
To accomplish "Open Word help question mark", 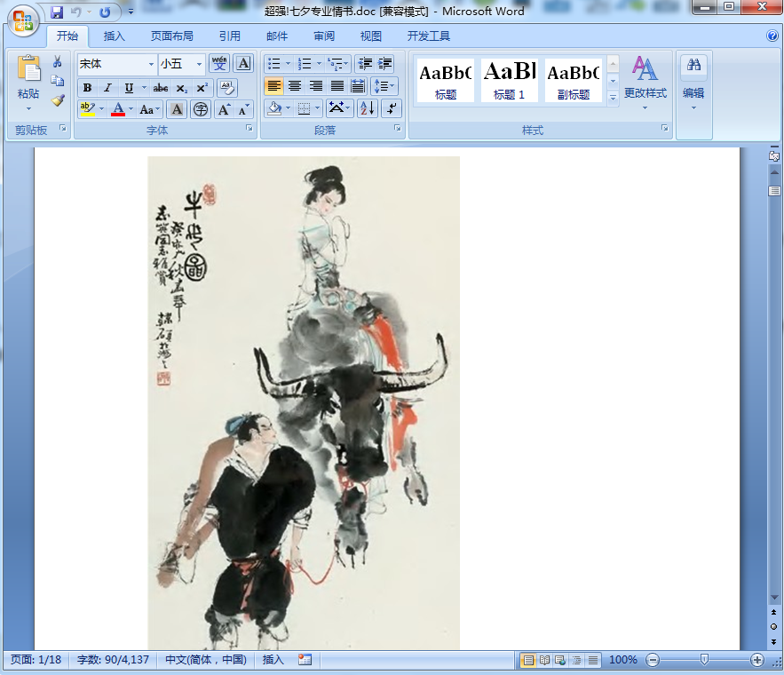I will pyautogui.click(x=772, y=36).
